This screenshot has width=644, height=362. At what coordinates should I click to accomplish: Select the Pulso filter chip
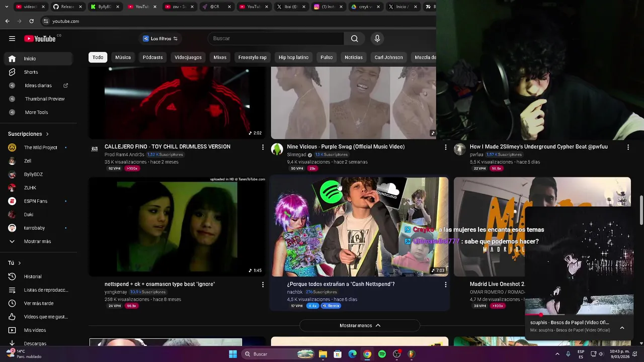click(327, 57)
